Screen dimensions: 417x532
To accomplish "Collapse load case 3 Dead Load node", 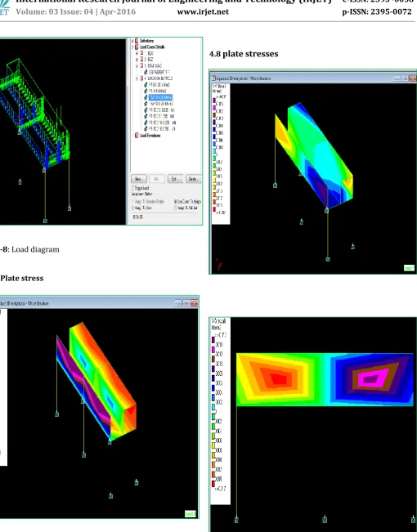I will point(137,66).
